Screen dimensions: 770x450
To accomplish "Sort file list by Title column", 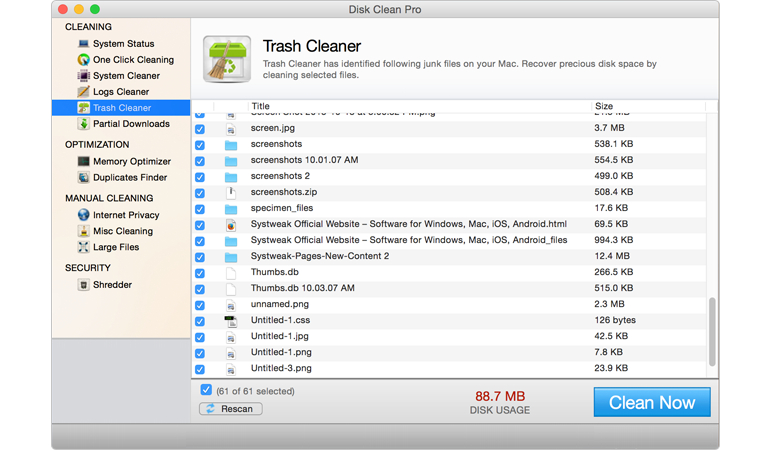I will (x=400, y=106).
